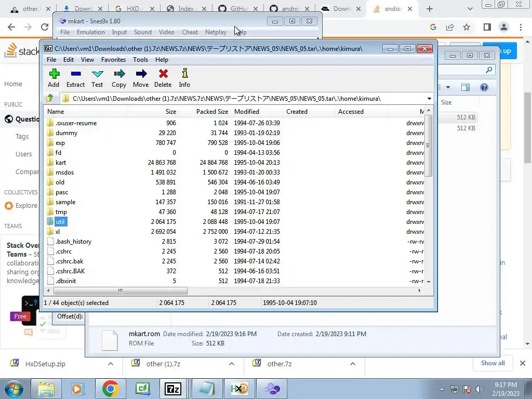Select the xl folder
Screen dimensions: 532x399
click(x=57, y=232)
